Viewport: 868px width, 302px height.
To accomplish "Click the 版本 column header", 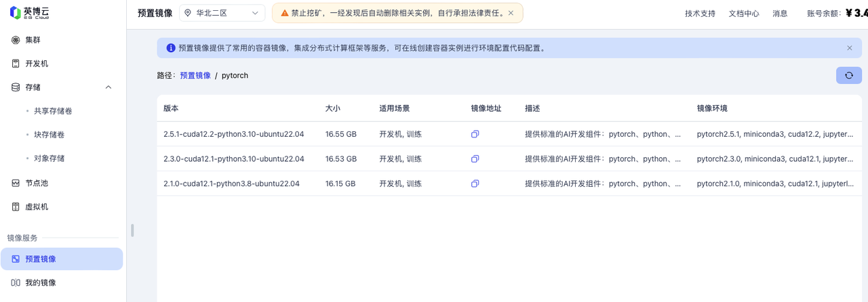I will [171, 108].
